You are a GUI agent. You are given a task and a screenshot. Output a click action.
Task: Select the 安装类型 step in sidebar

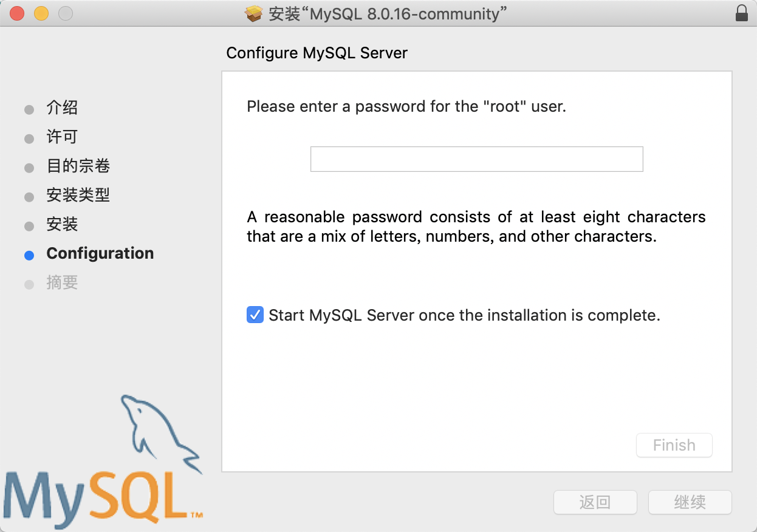(78, 196)
